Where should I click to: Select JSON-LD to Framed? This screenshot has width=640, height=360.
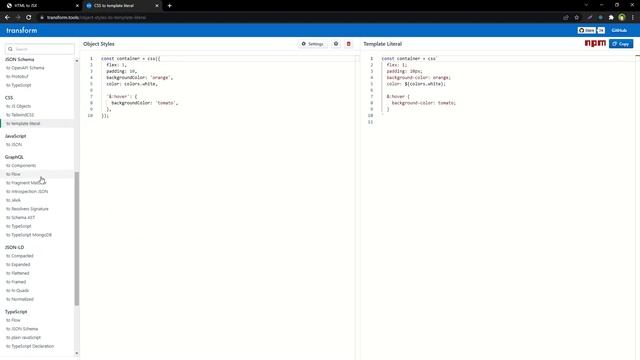click(x=16, y=282)
